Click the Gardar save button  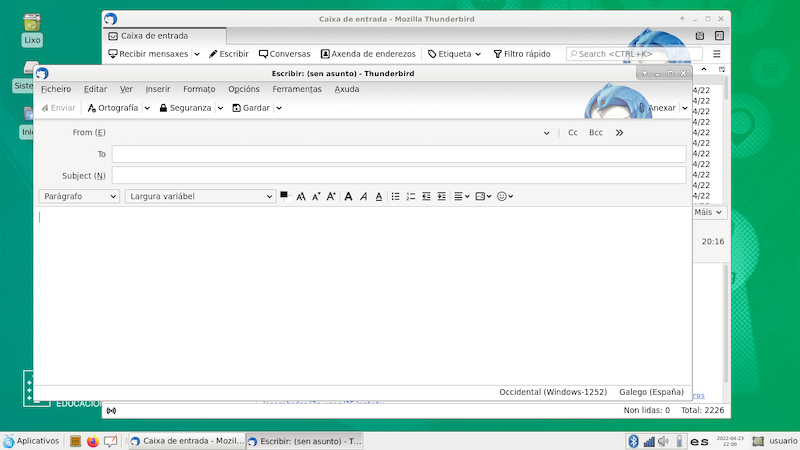click(x=251, y=108)
